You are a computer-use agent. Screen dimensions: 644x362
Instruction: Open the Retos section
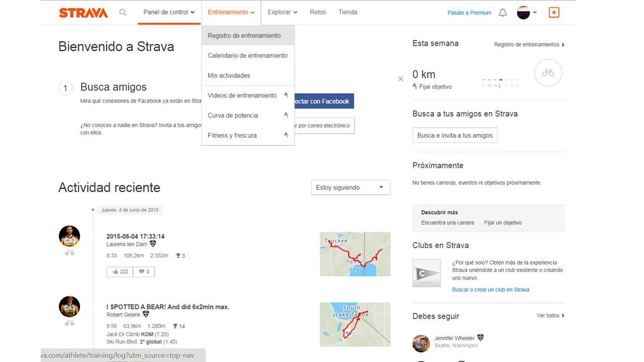coord(318,11)
